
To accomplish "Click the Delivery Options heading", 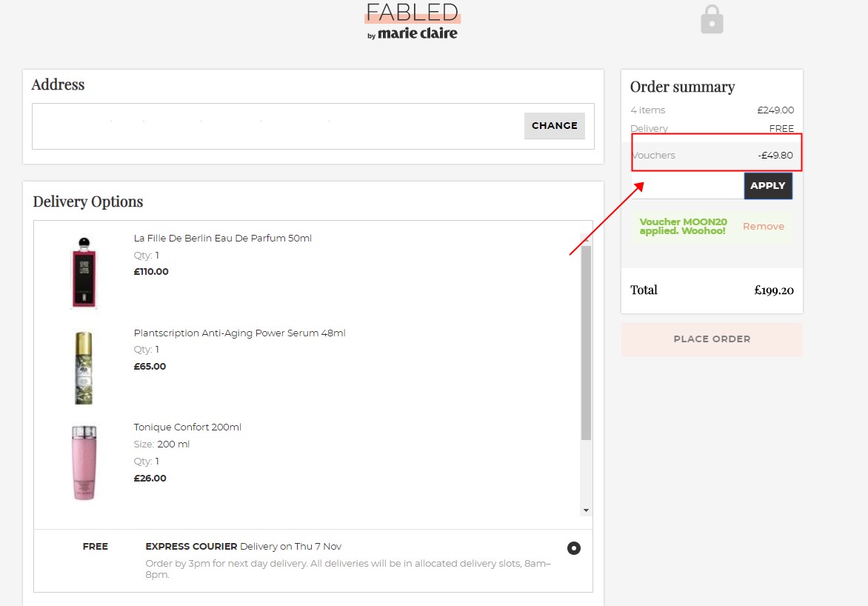I will [88, 202].
